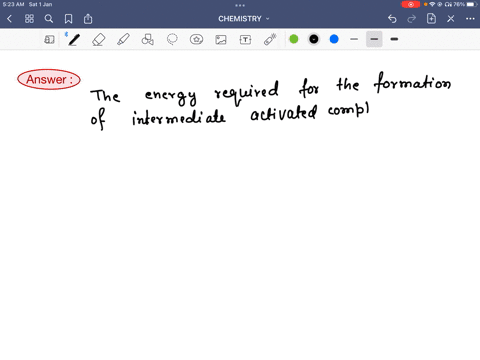Select the Highlighter tool

coord(123,39)
